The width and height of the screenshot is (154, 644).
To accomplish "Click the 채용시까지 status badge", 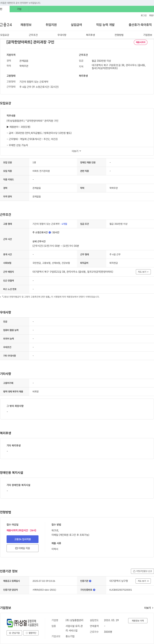I will 141,42.
